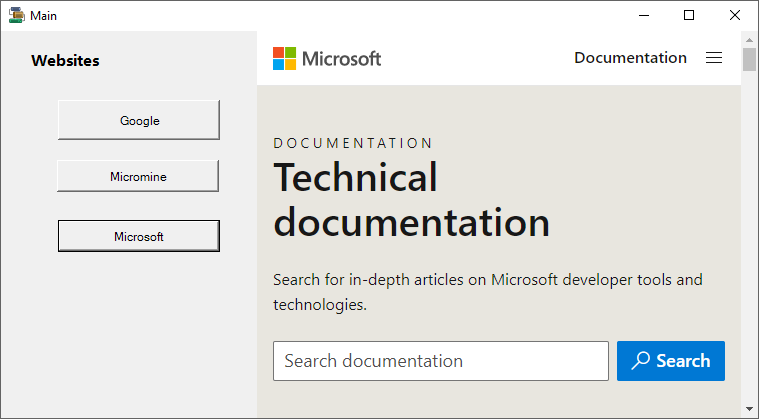Load the Google website

(139, 120)
